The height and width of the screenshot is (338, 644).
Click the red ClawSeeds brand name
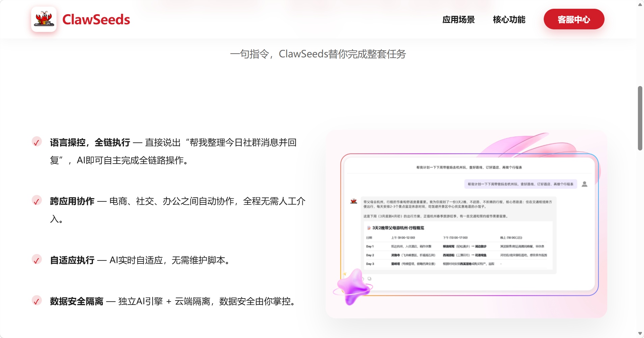coord(96,20)
